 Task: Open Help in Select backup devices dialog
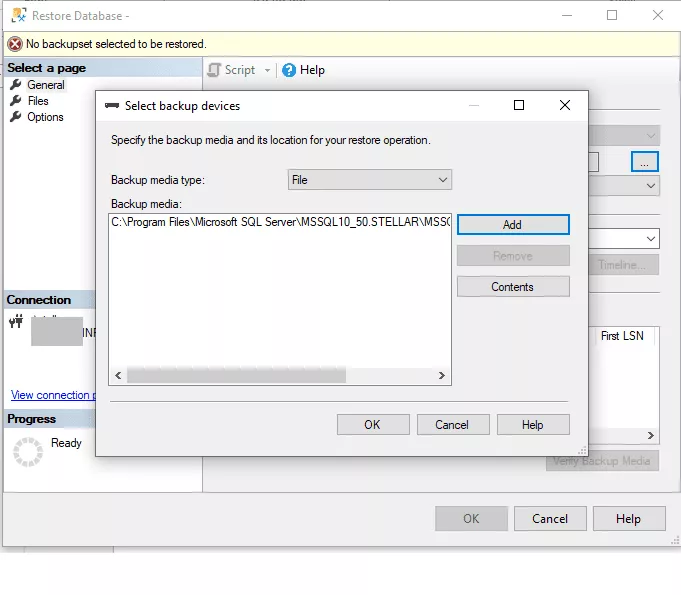[x=533, y=425]
